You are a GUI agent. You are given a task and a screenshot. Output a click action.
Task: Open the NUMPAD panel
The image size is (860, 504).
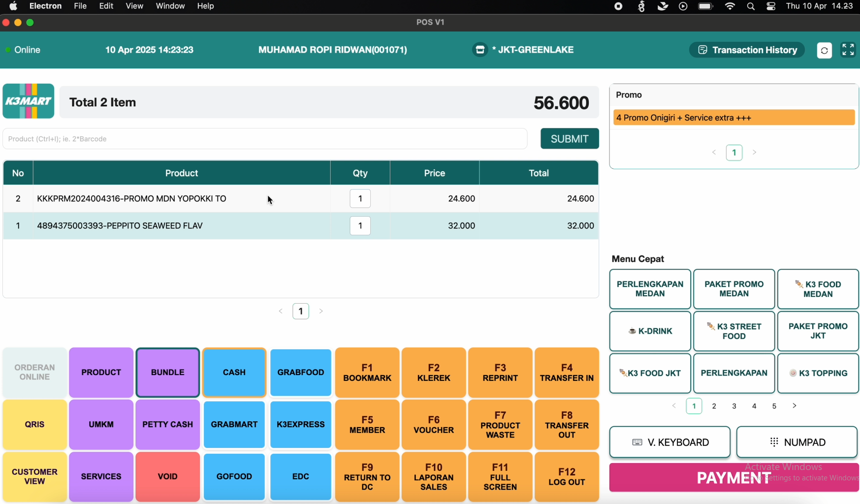tap(796, 442)
